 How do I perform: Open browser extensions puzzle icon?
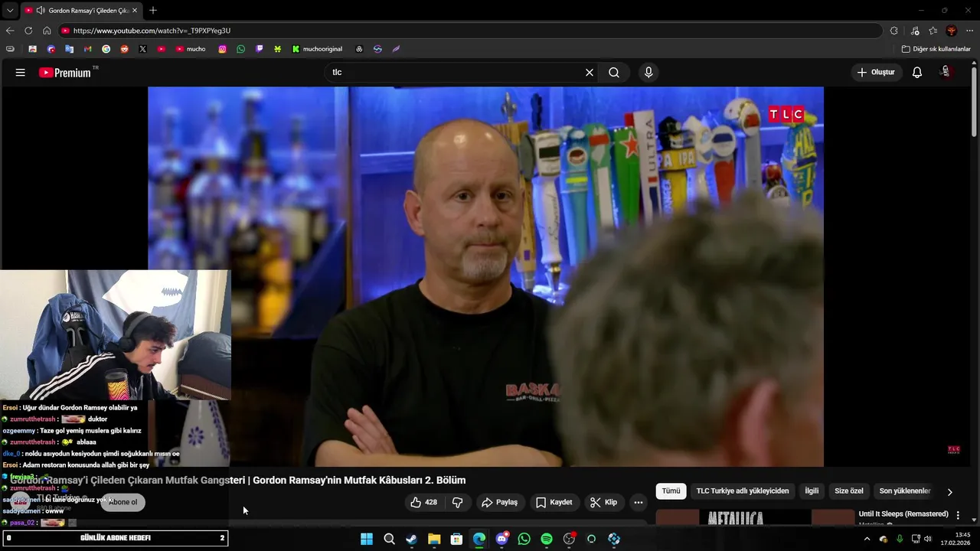click(893, 31)
